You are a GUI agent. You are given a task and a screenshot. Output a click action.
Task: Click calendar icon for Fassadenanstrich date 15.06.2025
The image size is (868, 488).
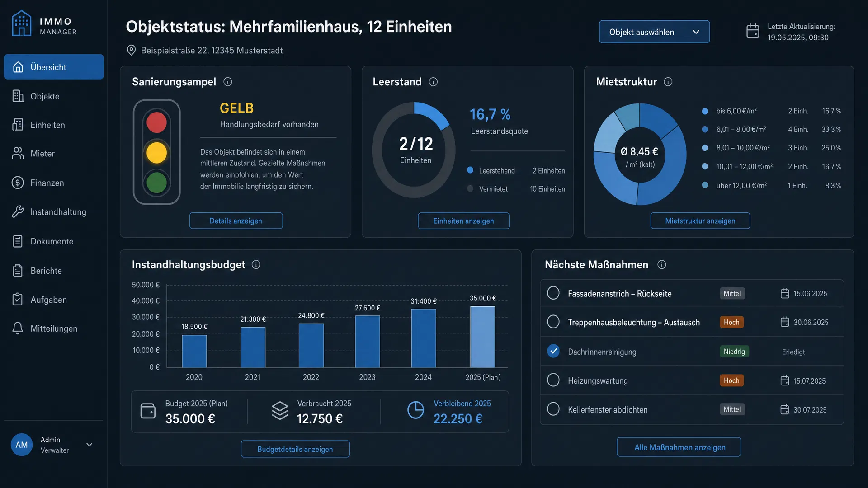[785, 293]
